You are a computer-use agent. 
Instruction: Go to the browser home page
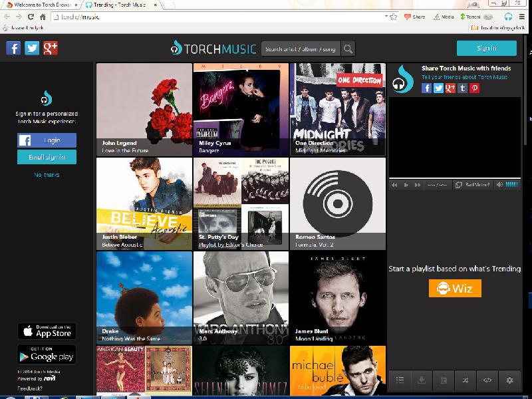43,17
